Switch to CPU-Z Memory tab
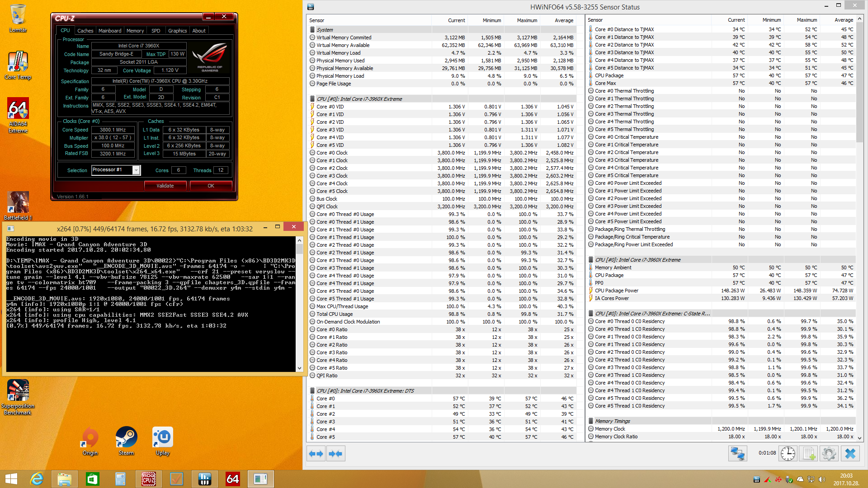Screen dimensions: 868x488 (x=135, y=31)
